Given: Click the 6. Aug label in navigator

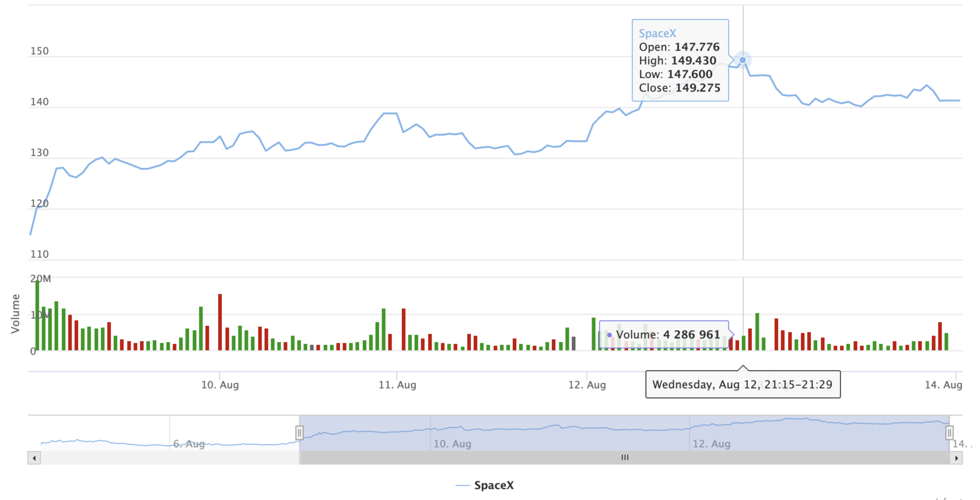Looking at the screenshot, I should 189,444.
